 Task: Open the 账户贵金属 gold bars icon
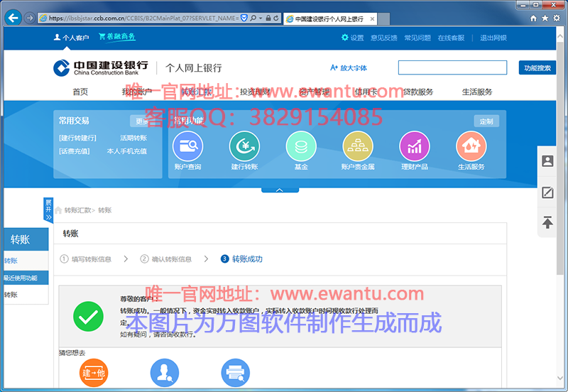point(358,146)
